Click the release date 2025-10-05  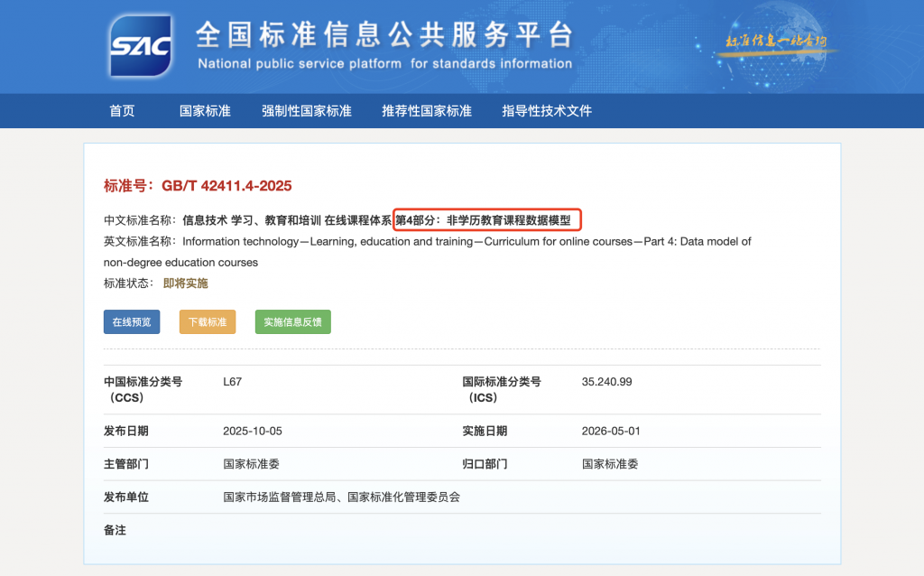point(253,431)
